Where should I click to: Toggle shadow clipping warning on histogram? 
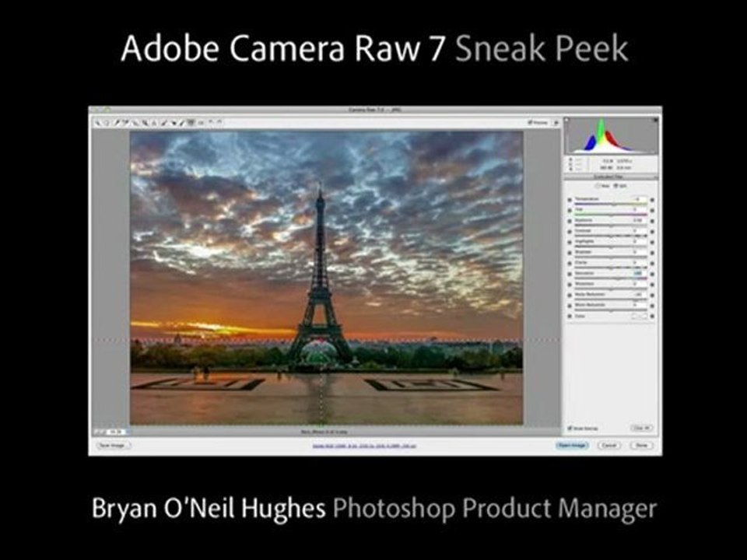[567, 120]
